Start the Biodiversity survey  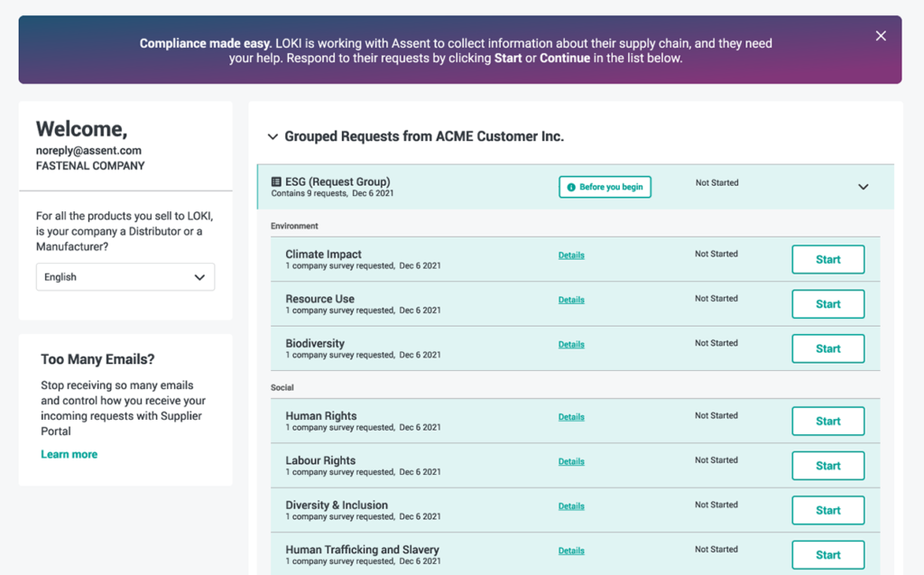pos(827,348)
